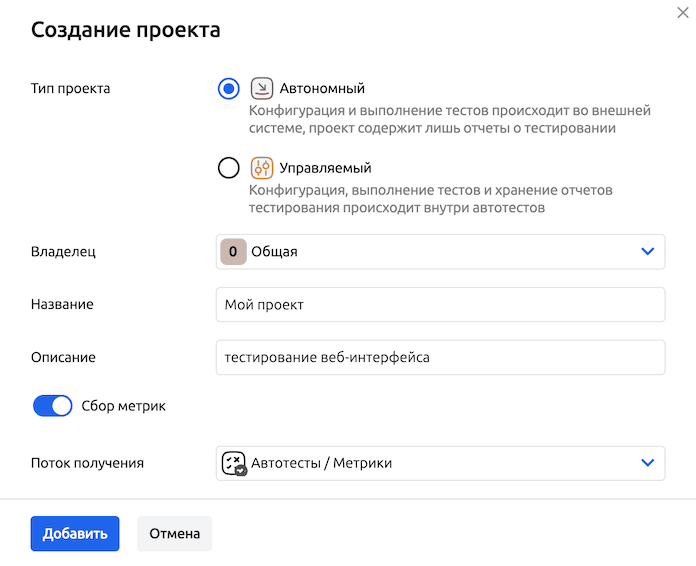Click the Автотесты / Метрики stream icon
Viewport: 696px width, 566px height.
233,463
